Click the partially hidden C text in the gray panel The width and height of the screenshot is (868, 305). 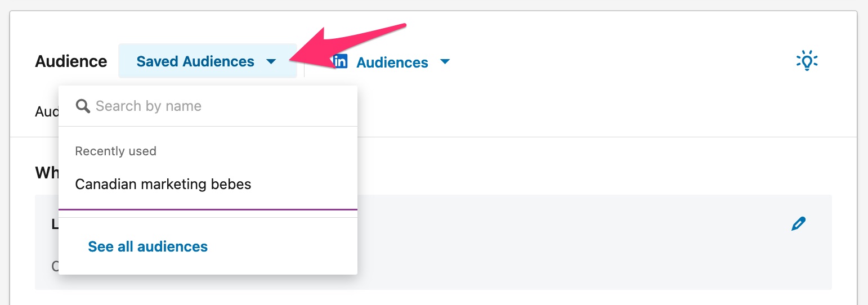coord(55,265)
